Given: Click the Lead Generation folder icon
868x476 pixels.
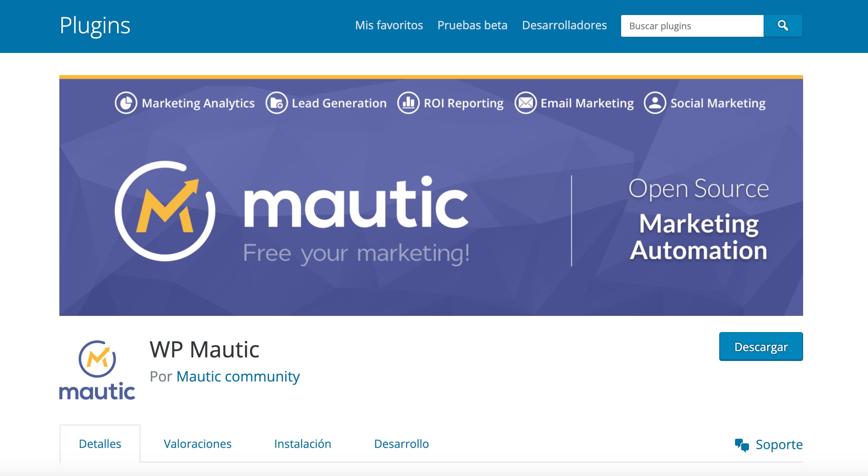Looking at the screenshot, I should coord(276,103).
